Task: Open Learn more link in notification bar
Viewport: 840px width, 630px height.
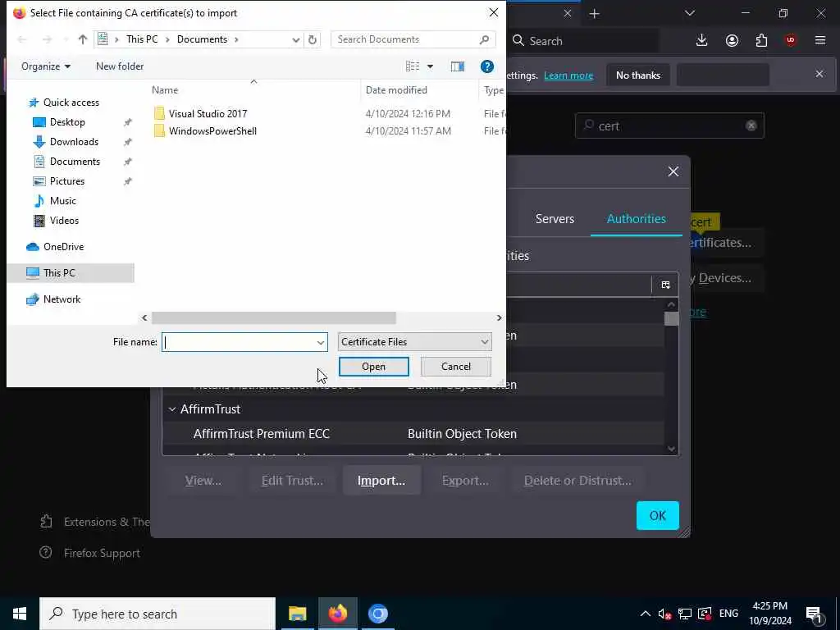Action: click(568, 75)
